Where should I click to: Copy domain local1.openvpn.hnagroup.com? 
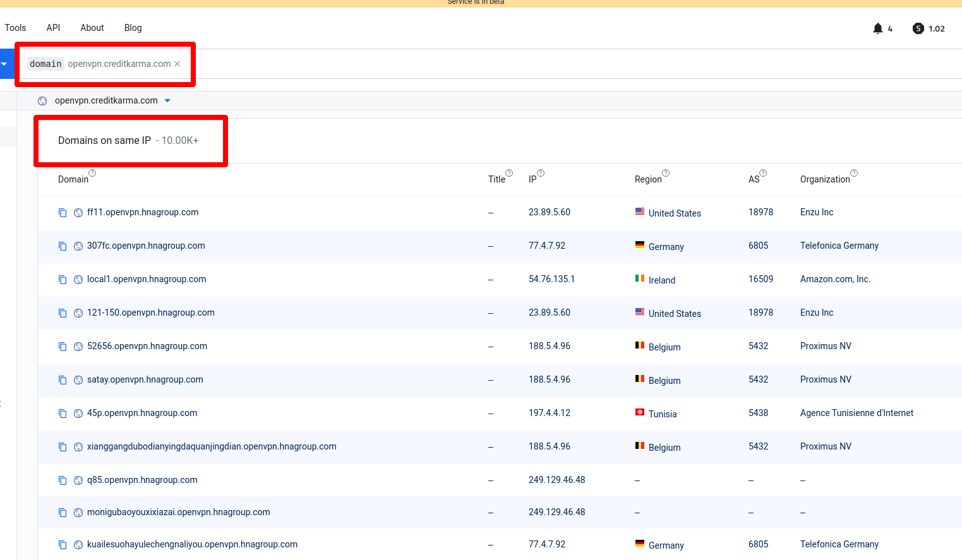pyautogui.click(x=63, y=280)
